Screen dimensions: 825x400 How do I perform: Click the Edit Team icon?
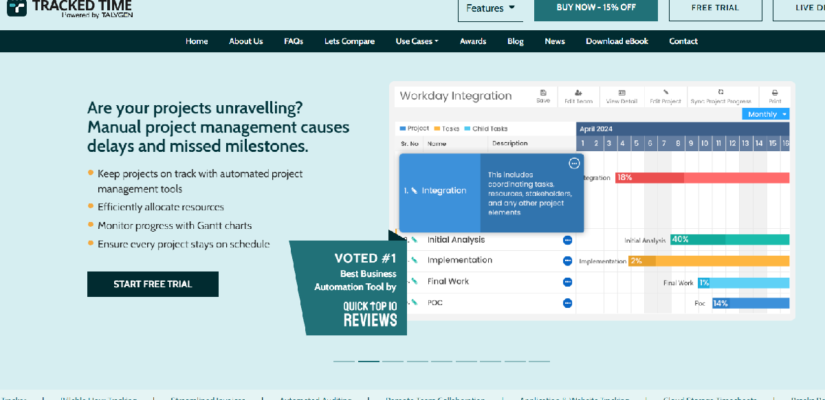click(x=579, y=95)
